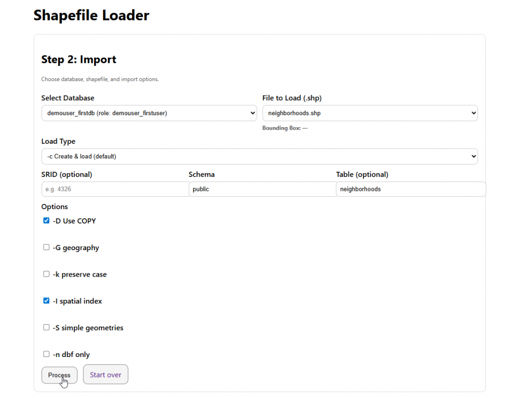The image size is (532, 398).
Task: Expand the File to Load dropdown
Action: [370, 113]
